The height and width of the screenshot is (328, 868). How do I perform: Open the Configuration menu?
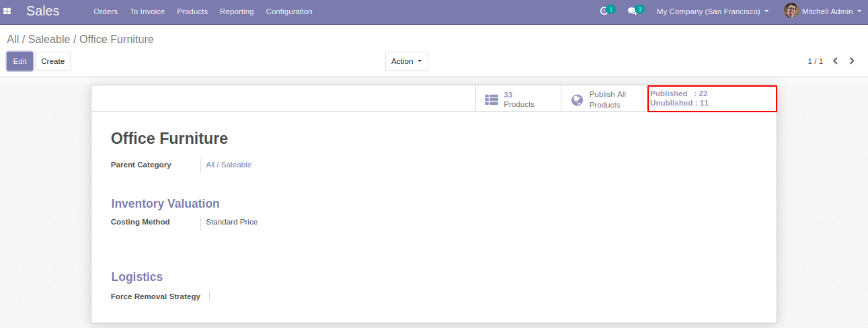(x=289, y=11)
